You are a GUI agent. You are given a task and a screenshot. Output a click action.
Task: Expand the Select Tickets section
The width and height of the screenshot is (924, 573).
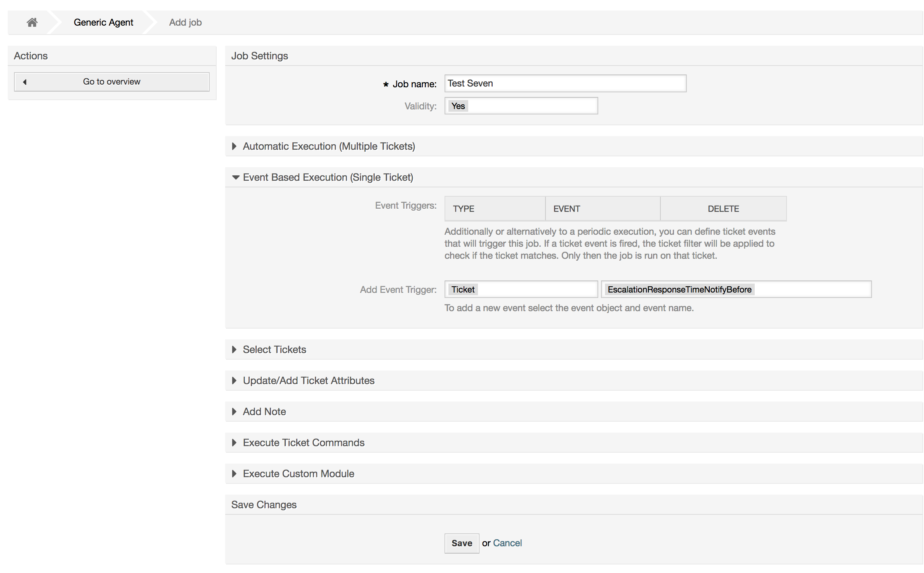tap(274, 349)
